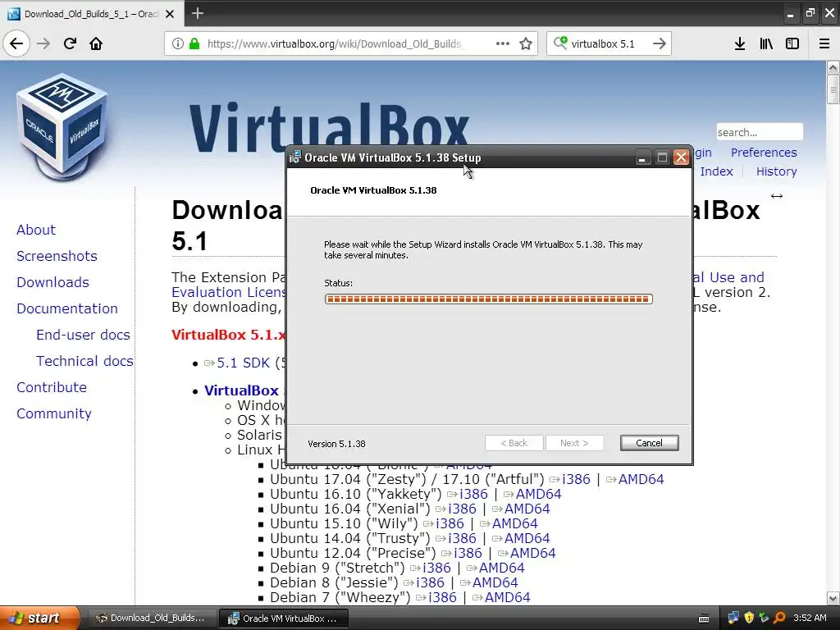Open the Downloads sidebar link
The height and width of the screenshot is (630, 840).
tap(52, 282)
